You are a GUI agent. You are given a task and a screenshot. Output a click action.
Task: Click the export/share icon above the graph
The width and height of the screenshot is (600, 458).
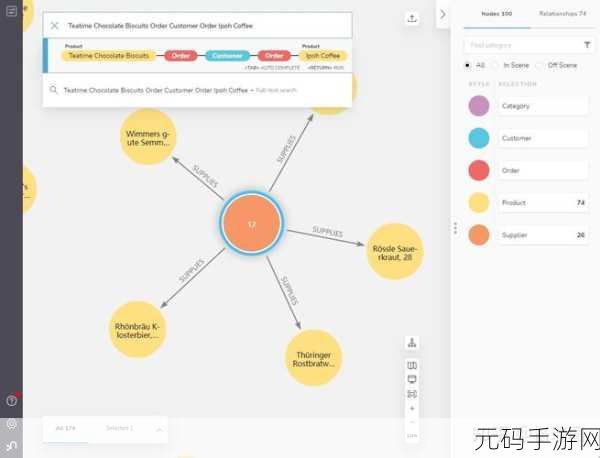[x=412, y=18]
